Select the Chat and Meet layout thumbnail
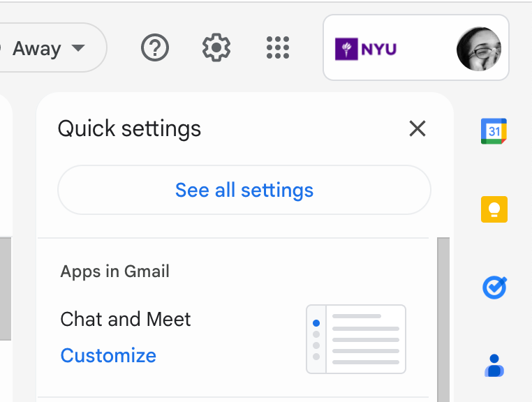 (356, 338)
